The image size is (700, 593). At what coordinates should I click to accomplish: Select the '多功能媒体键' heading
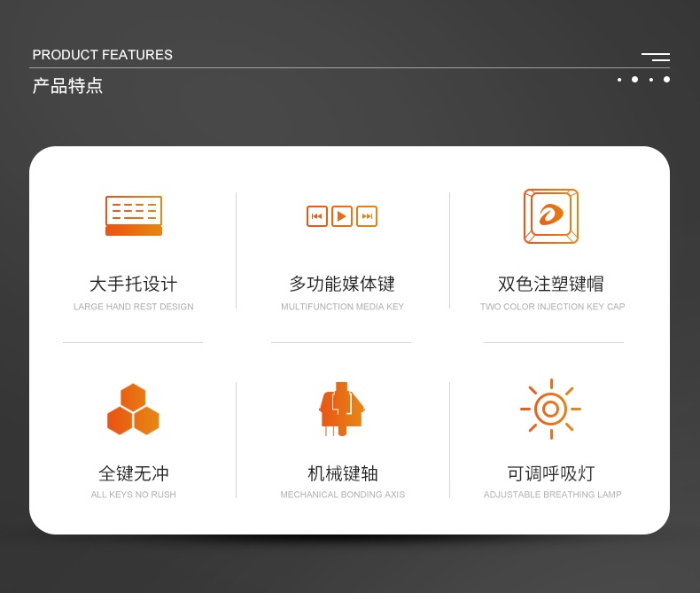pyautogui.click(x=342, y=284)
